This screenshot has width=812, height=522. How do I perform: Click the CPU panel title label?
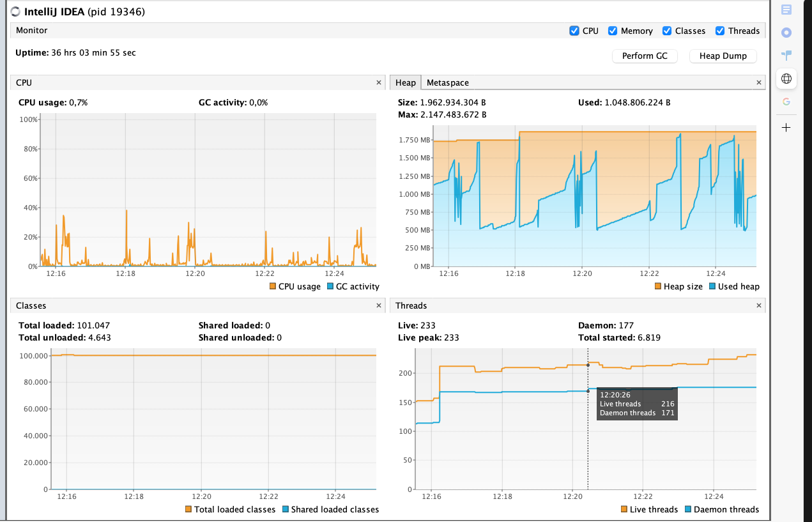coord(24,82)
